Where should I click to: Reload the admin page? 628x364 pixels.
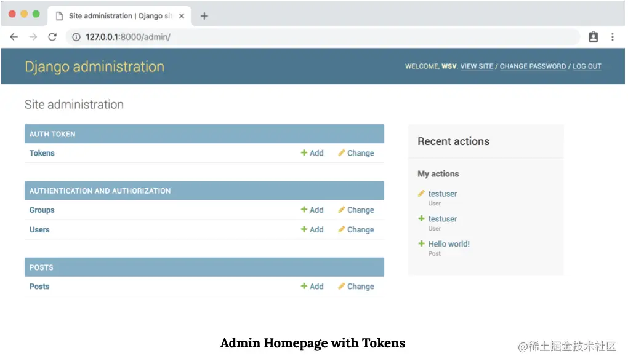(52, 37)
